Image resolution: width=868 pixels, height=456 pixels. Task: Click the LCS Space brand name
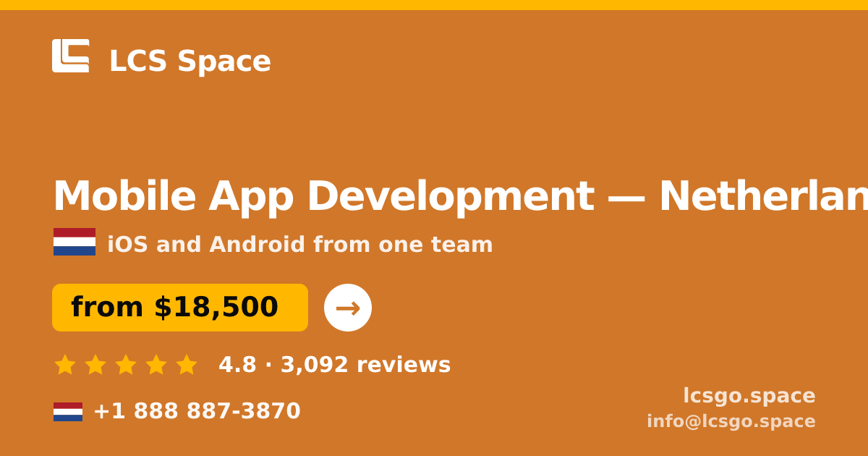tap(190, 62)
